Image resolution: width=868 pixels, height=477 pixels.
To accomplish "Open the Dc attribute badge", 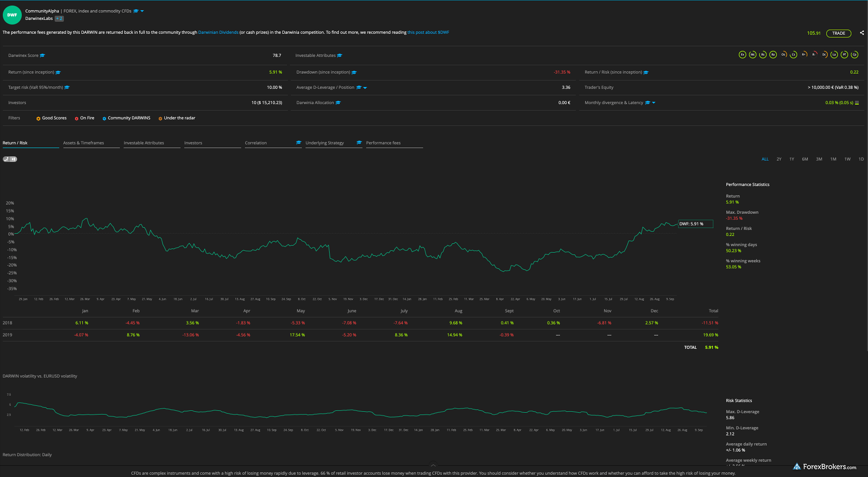I will point(824,55).
